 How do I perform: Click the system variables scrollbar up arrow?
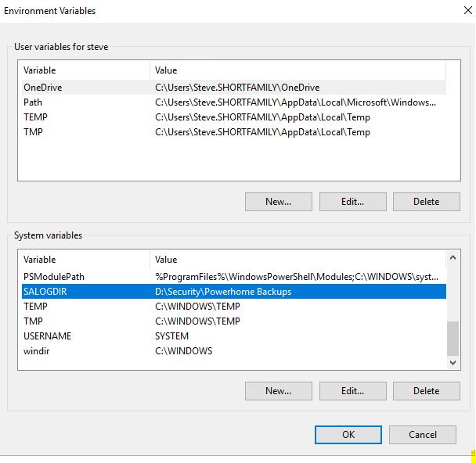(x=453, y=258)
